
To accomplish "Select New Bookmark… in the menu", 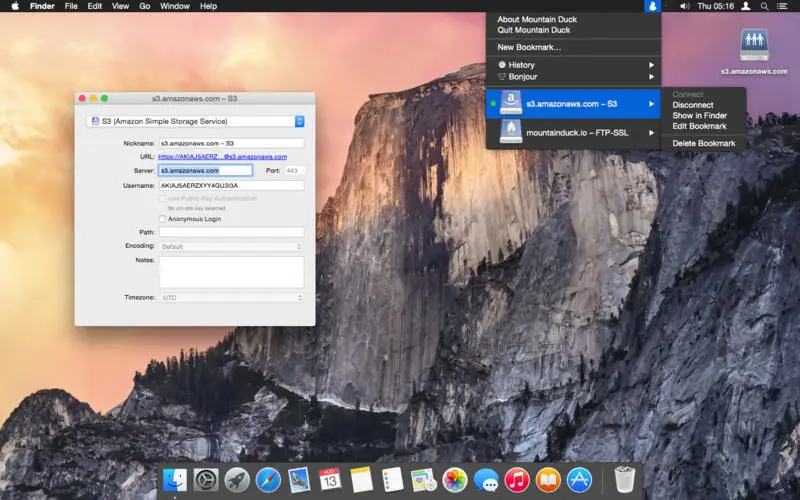I will [529, 47].
